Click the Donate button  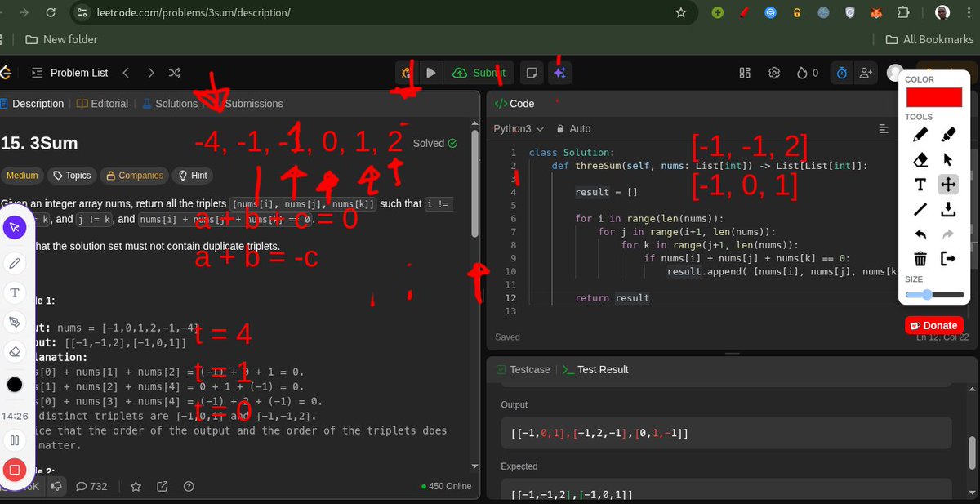click(933, 325)
